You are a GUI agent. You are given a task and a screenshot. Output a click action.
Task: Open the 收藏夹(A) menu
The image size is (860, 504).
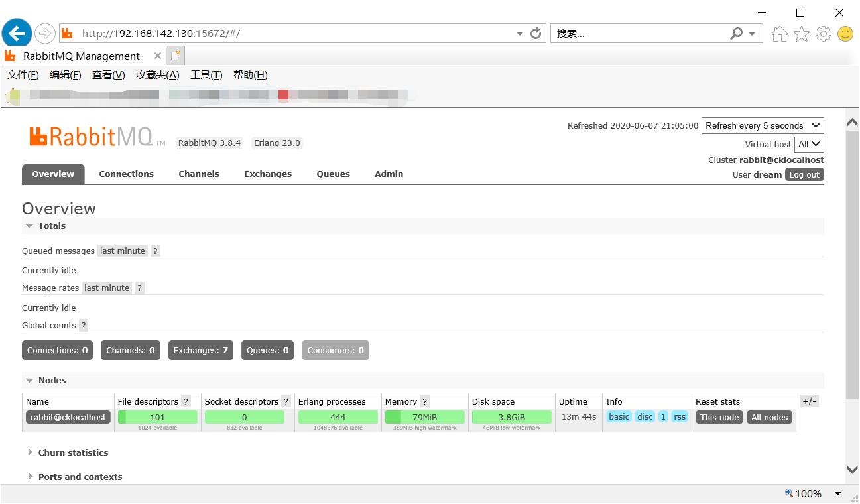[158, 75]
